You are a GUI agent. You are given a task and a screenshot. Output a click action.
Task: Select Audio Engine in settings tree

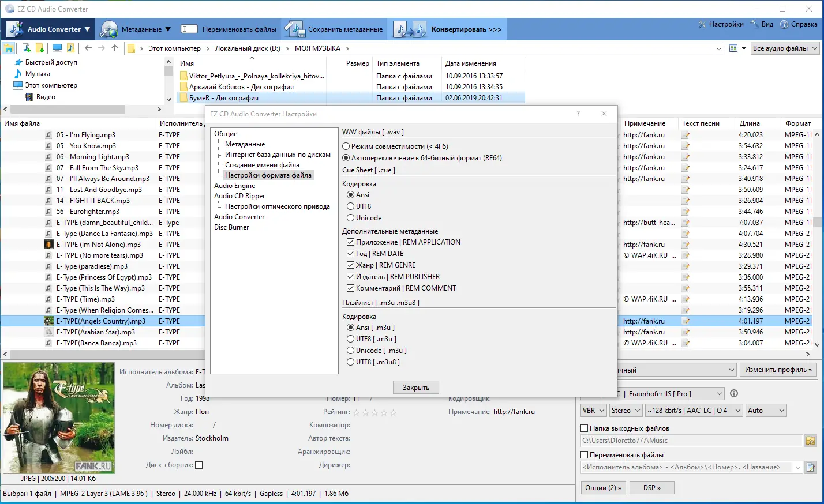click(234, 186)
